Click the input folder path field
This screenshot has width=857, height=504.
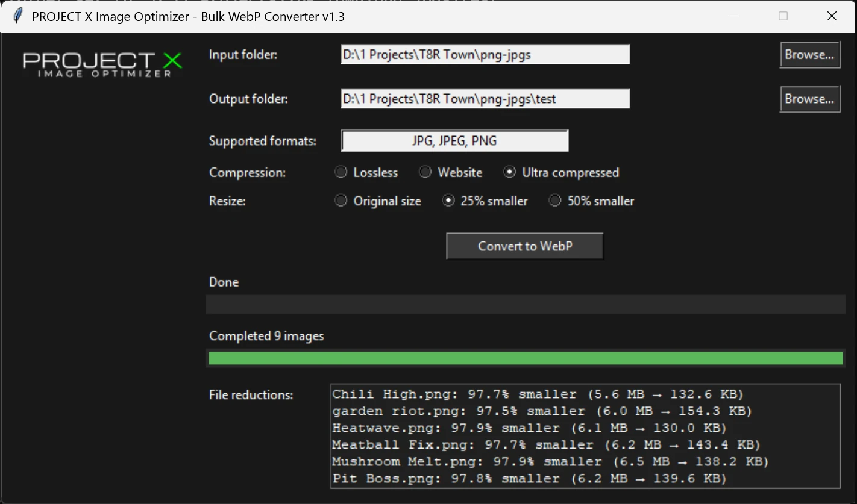coord(485,54)
